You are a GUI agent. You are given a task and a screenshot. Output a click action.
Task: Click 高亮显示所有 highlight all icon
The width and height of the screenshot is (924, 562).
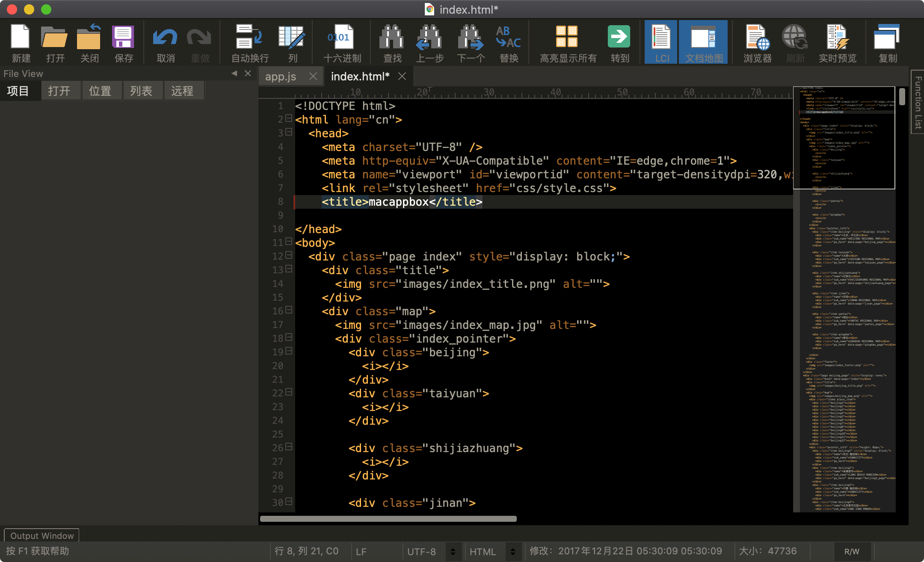coord(568,43)
